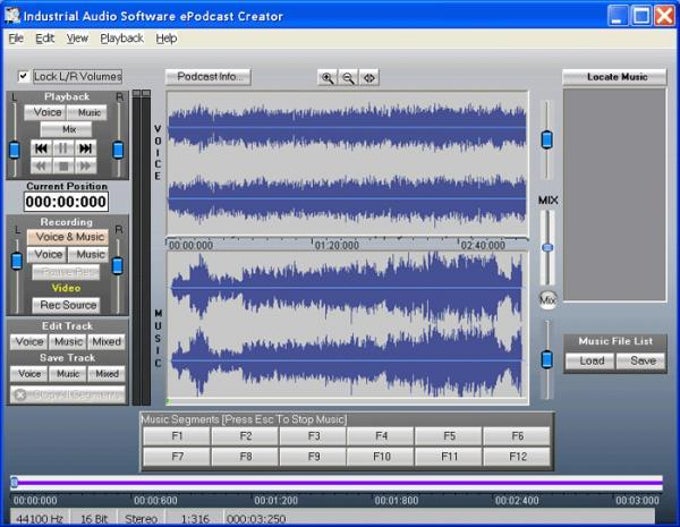This screenshot has height=527, width=680.
Task: Click the music track volume slider handle
Action: 547,360
